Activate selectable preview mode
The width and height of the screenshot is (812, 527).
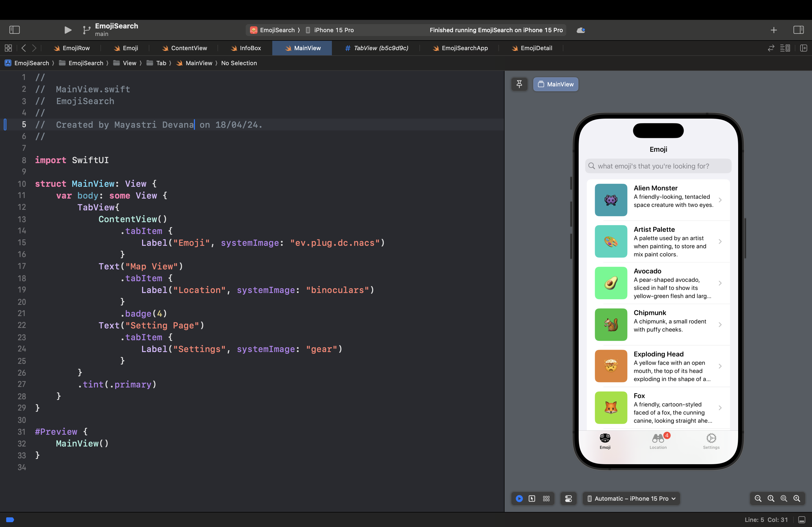pos(532,498)
